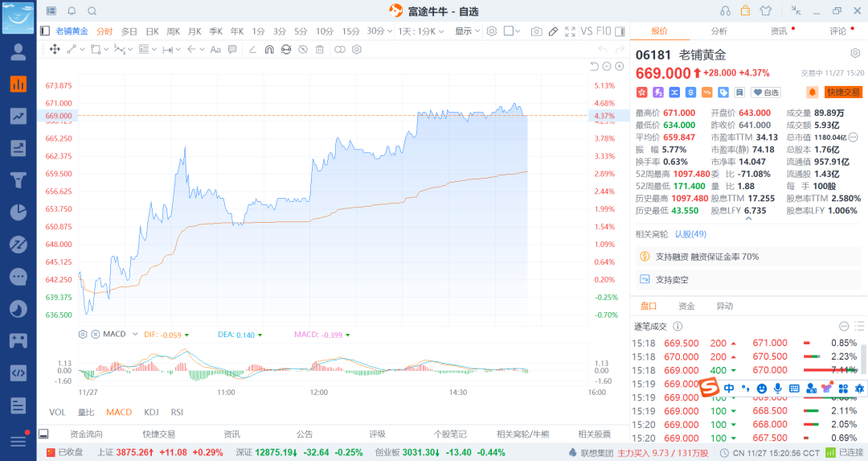Open the notifications bell in title bar
Viewport: 868px width, 461px height.
pyautogui.click(x=72, y=11)
